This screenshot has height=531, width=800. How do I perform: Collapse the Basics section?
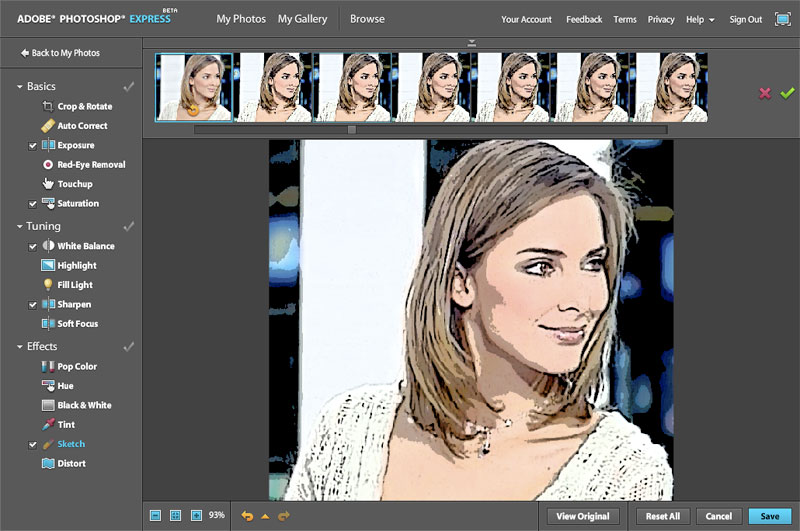20,87
